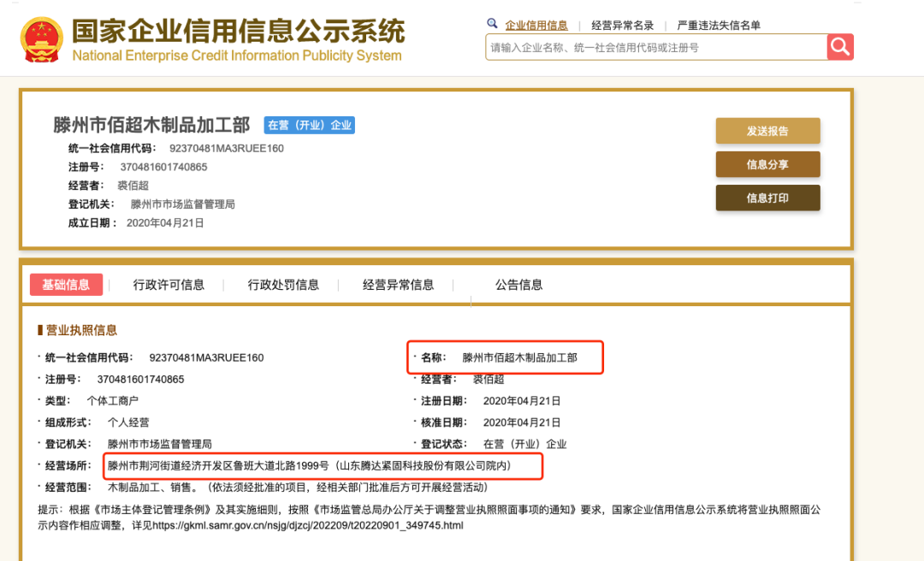The width and height of the screenshot is (924, 561).
Task: Click the heading 滕州市佰超木制品加工部
Action: (x=151, y=125)
